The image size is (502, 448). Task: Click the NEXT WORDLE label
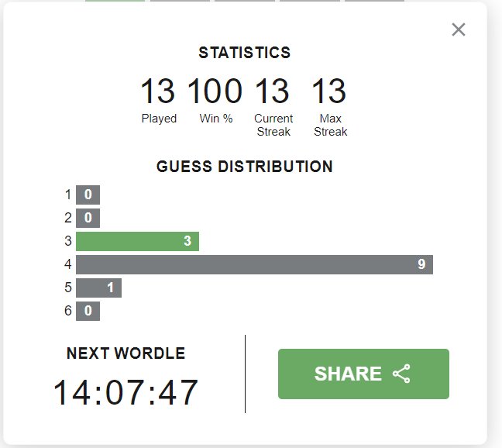pyautogui.click(x=125, y=353)
